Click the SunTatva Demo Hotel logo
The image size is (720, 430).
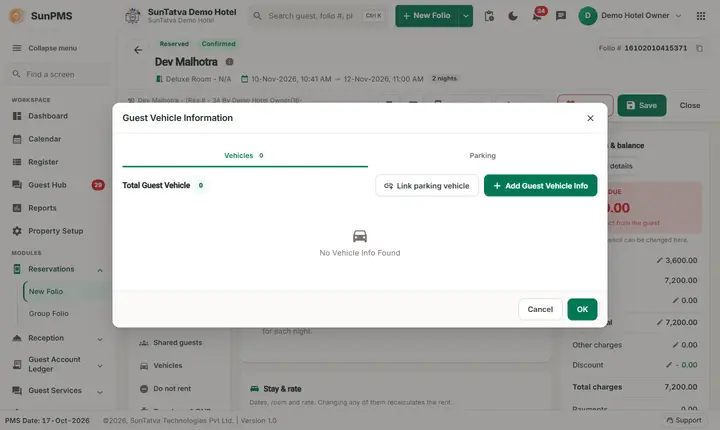pyautogui.click(x=133, y=16)
